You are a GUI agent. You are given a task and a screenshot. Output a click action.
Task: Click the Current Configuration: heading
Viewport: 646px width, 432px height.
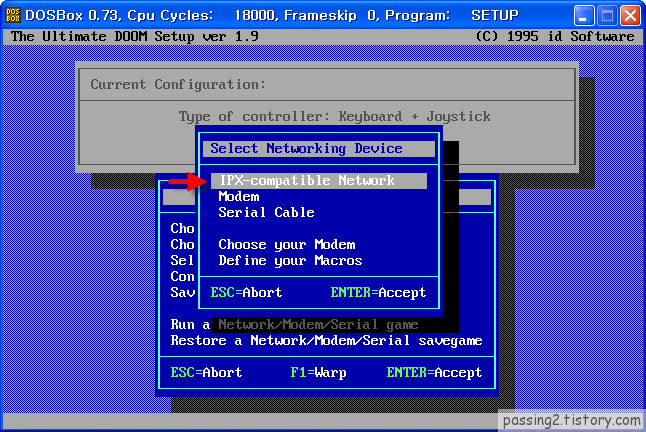tap(178, 84)
